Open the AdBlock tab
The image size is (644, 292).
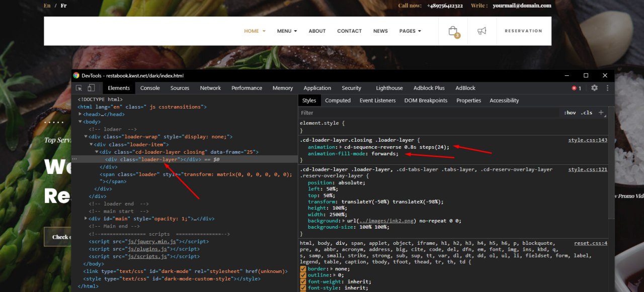coord(465,88)
